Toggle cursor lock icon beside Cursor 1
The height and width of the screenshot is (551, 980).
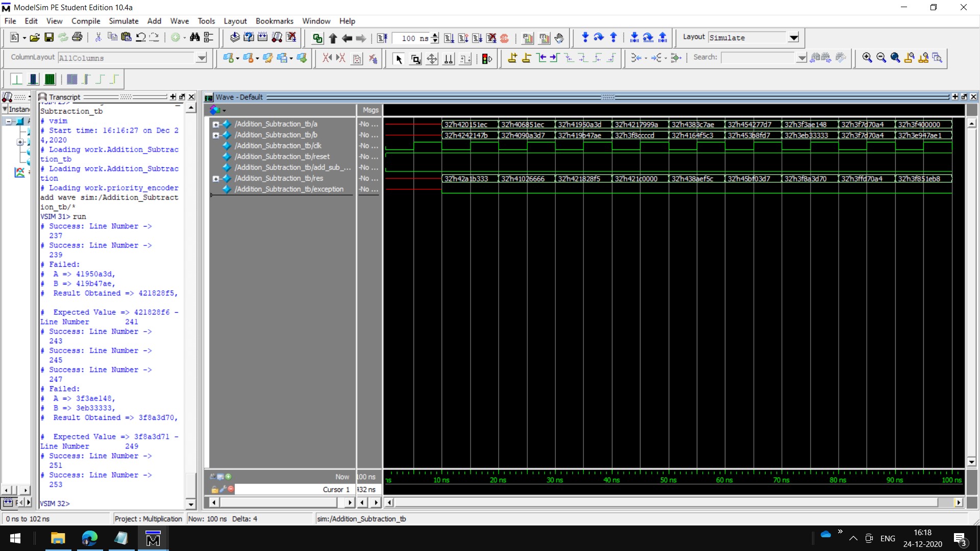point(215,489)
